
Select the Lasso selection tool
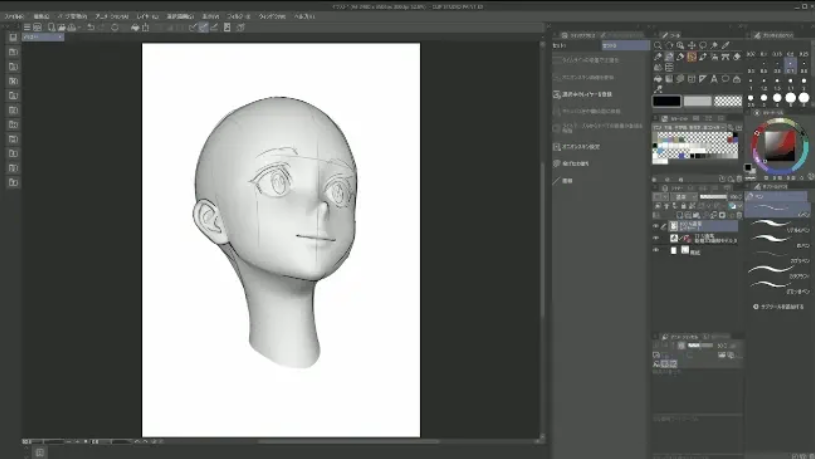703,45
